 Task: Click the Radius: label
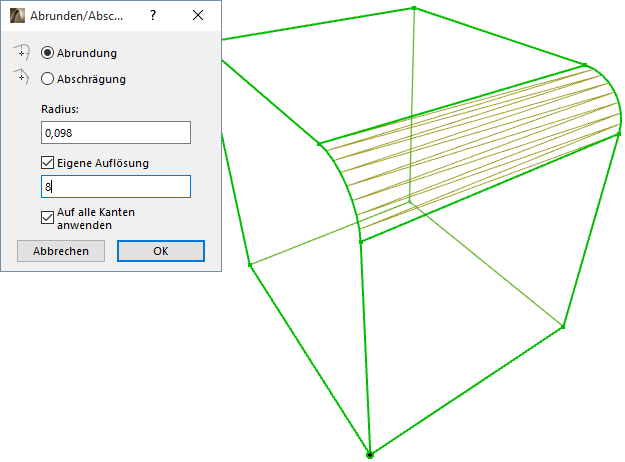pyautogui.click(x=60, y=109)
